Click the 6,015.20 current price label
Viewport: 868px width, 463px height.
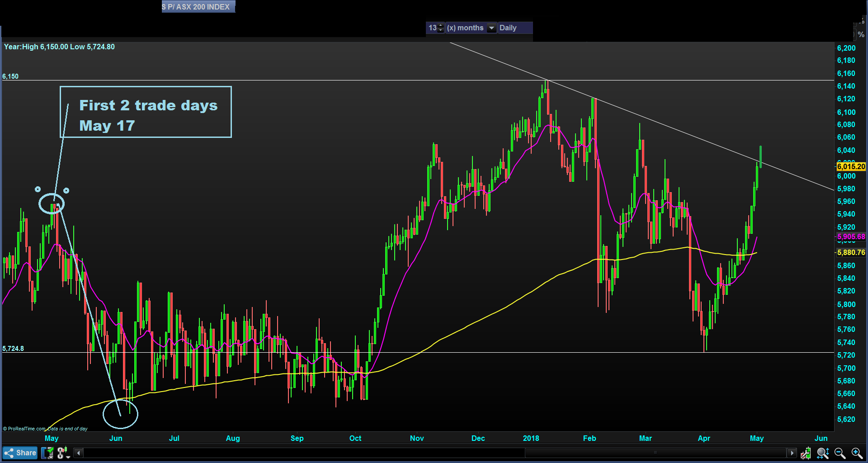click(851, 166)
